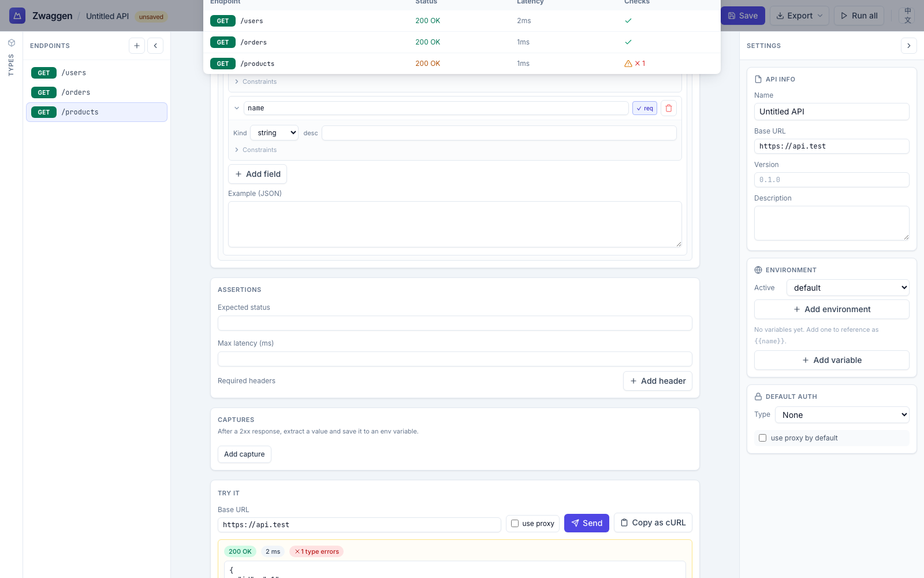Open the Types panel cube icon
Screen dimensions: 924x578
pyautogui.click(x=11, y=43)
